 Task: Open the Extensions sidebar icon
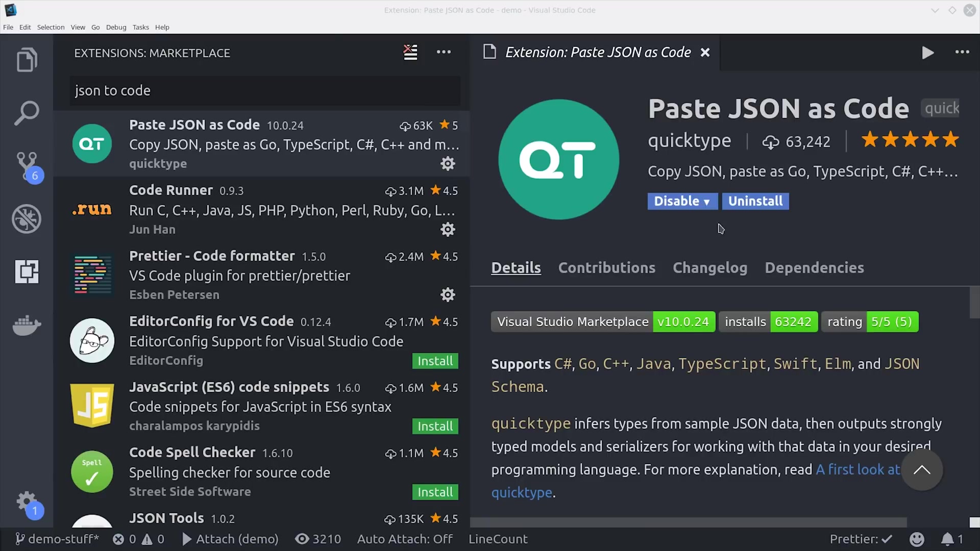pyautogui.click(x=27, y=271)
